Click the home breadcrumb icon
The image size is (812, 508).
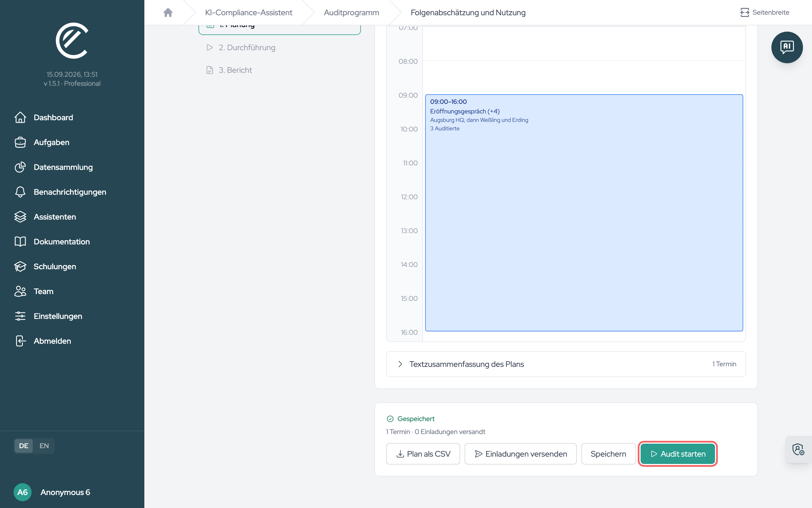[x=168, y=12]
